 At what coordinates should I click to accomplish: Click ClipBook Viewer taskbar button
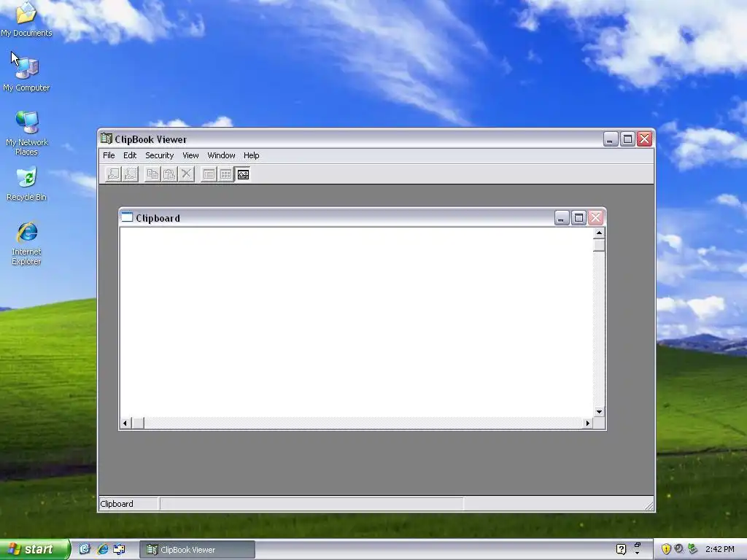[x=197, y=550]
